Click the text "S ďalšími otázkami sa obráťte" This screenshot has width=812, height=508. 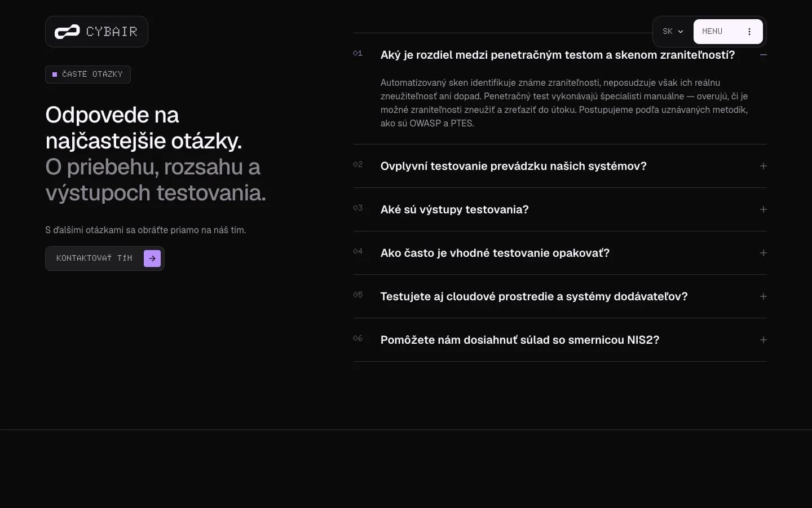tap(145, 230)
